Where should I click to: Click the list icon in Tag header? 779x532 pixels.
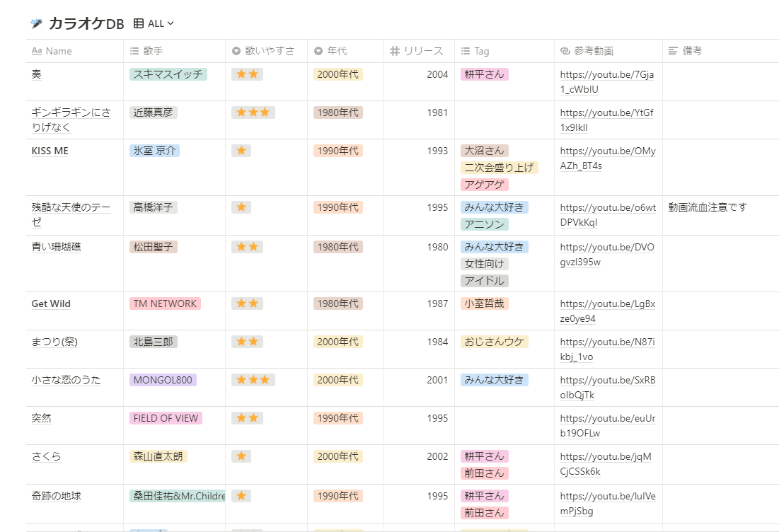pyautogui.click(x=466, y=51)
